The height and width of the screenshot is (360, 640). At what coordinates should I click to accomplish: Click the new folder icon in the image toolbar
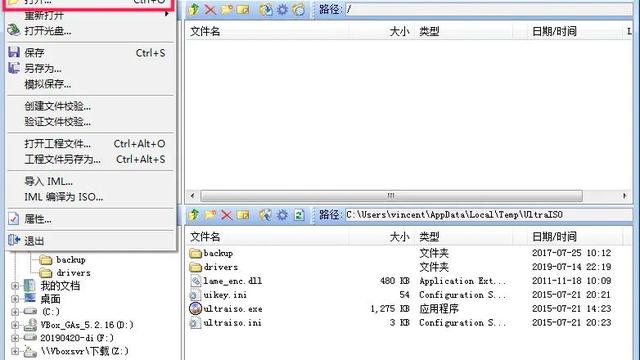click(226, 9)
